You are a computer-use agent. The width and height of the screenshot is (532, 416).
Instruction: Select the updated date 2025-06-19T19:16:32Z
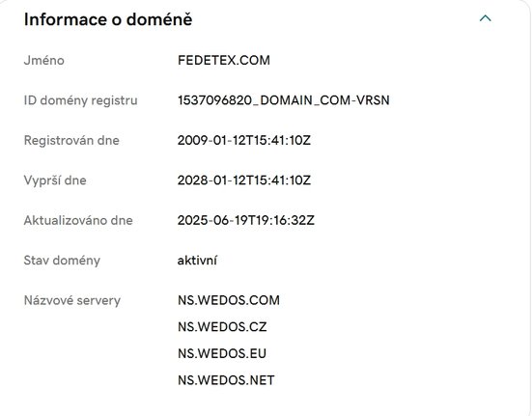pyautogui.click(x=245, y=220)
